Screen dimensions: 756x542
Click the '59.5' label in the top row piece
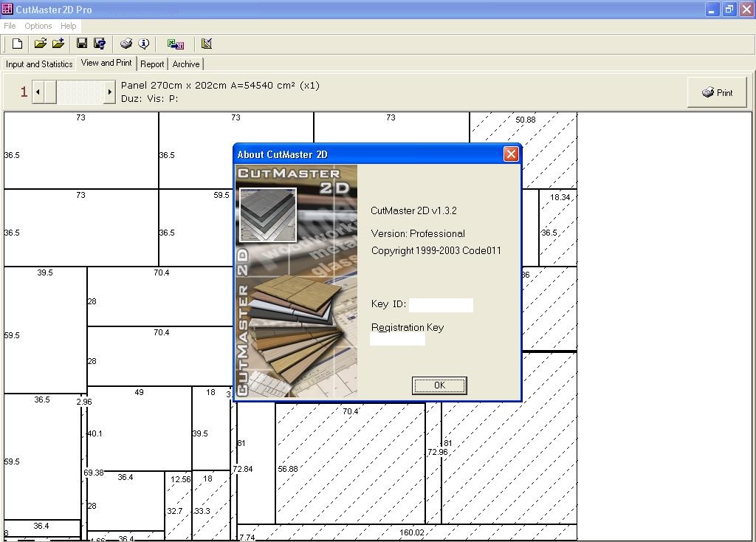[x=221, y=195]
